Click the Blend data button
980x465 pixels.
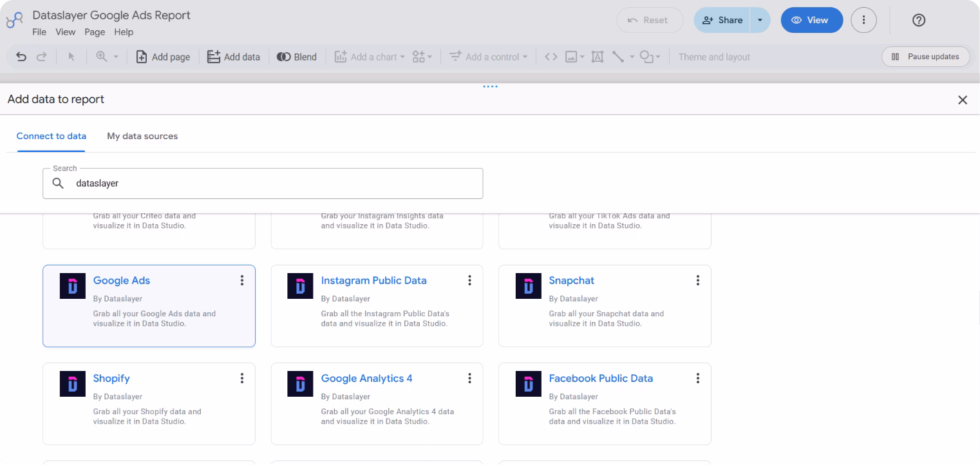[x=297, y=57]
